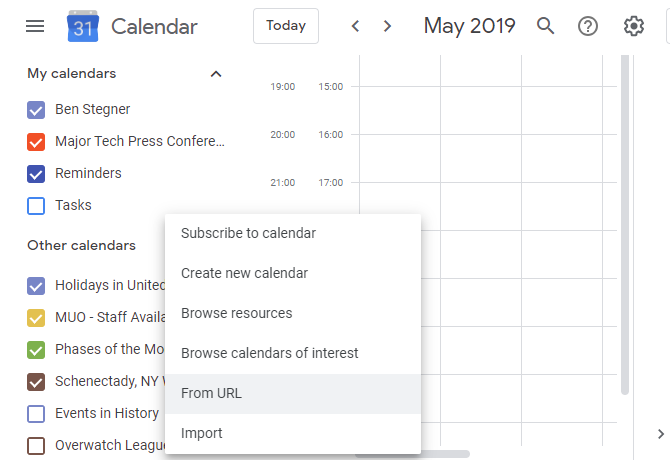Open calendar search
This screenshot has width=670, height=460.
tap(546, 26)
